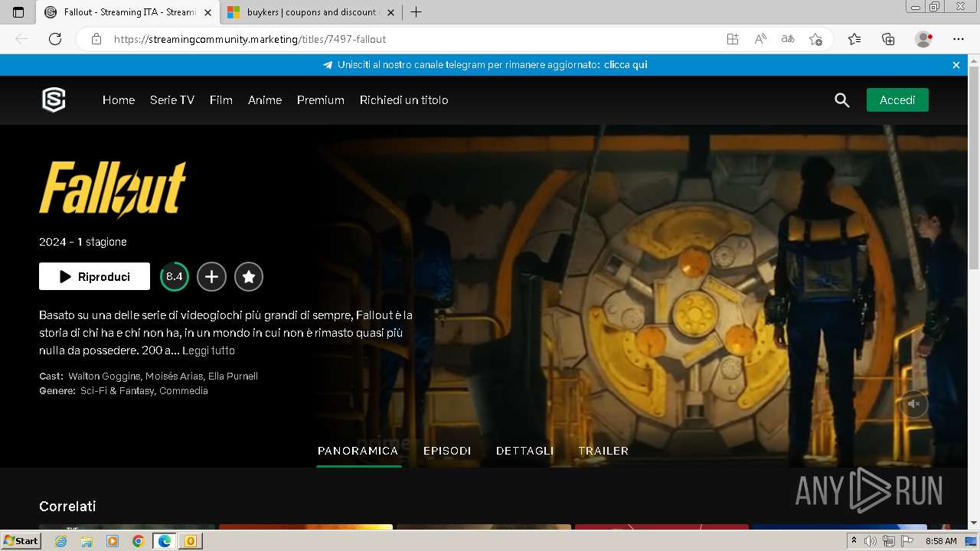Image resolution: width=980 pixels, height=551 pixels.
Task: Open the Film section
Action: pos(221,100)
